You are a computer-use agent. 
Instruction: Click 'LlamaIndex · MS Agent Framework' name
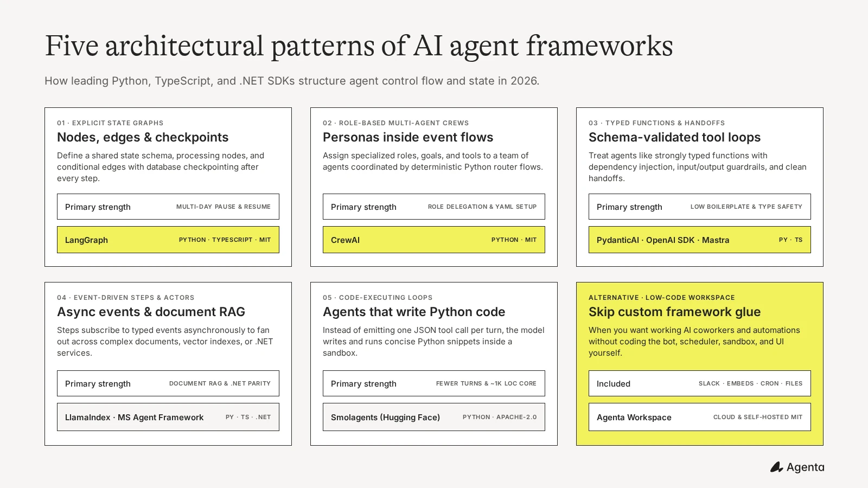[x=135, y=417]
